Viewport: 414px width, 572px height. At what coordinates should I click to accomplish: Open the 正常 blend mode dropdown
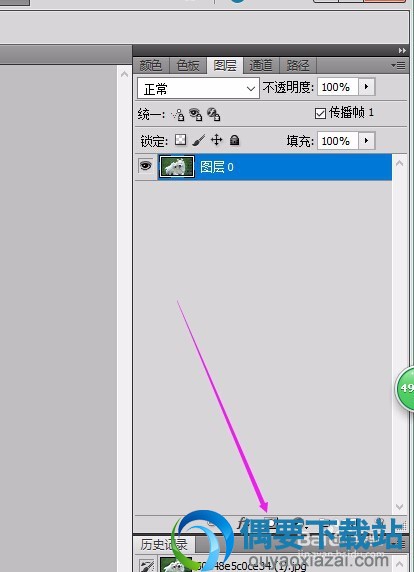(198, 88)
